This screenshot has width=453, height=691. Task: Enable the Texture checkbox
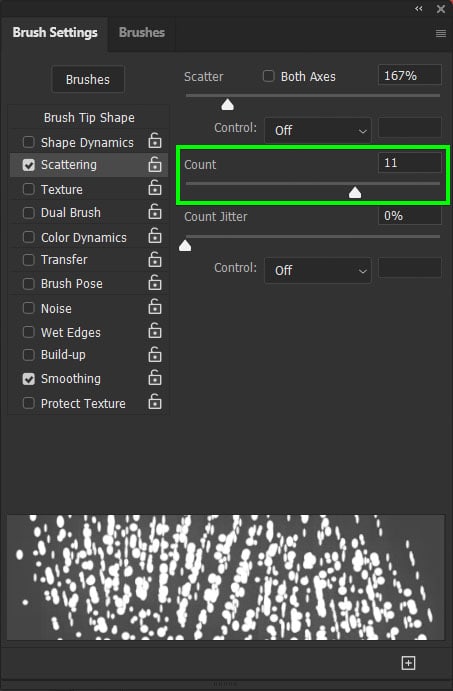point(29,189)
